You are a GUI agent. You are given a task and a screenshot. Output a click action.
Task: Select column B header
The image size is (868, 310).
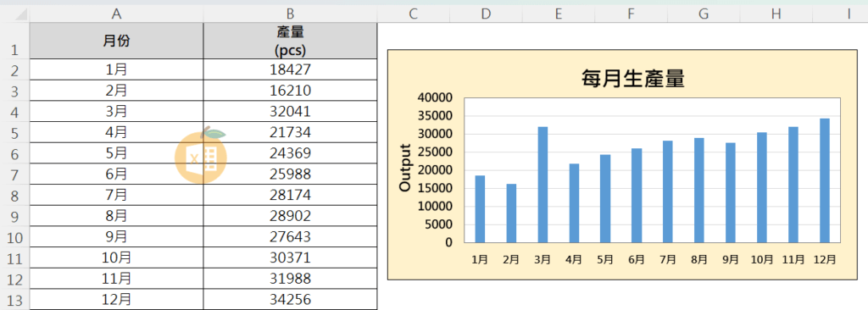tap(290, 14)
